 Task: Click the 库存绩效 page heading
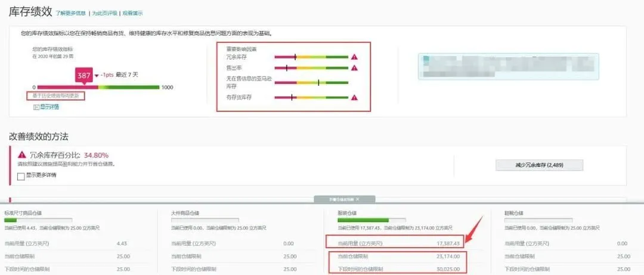30,11
